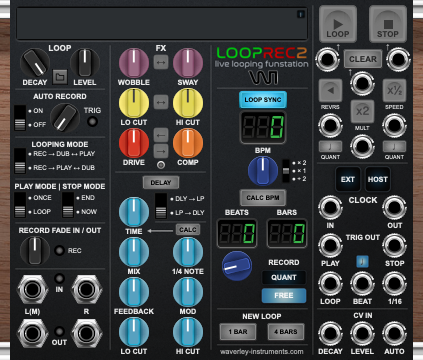Click the left arrow between DRIVE and COMP

tap(161, 135)
